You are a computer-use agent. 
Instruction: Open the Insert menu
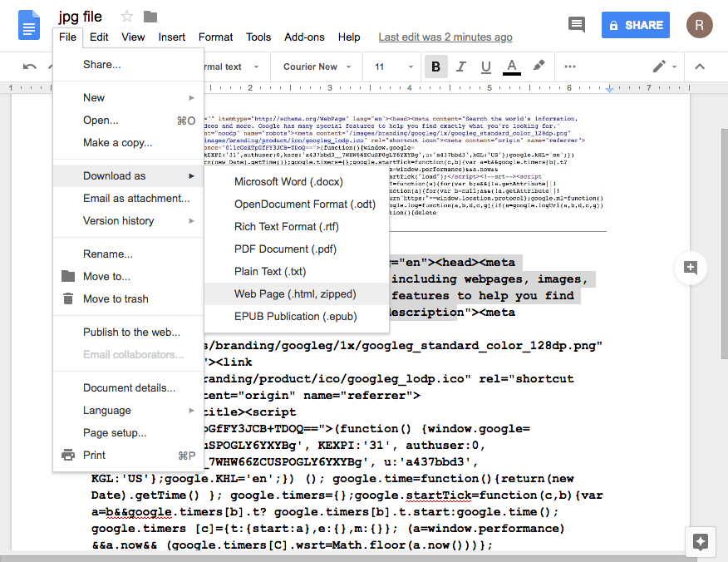click(172, 37)
